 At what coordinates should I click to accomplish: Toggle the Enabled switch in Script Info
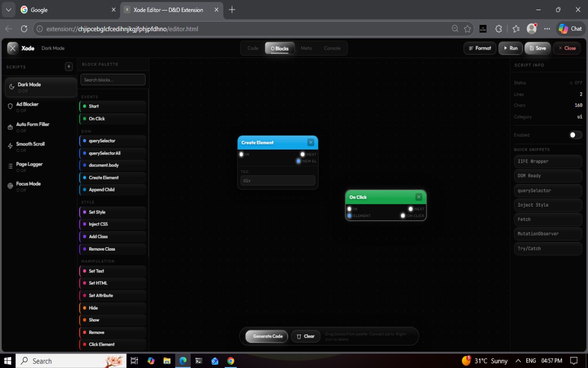click(x=576, y=135)
